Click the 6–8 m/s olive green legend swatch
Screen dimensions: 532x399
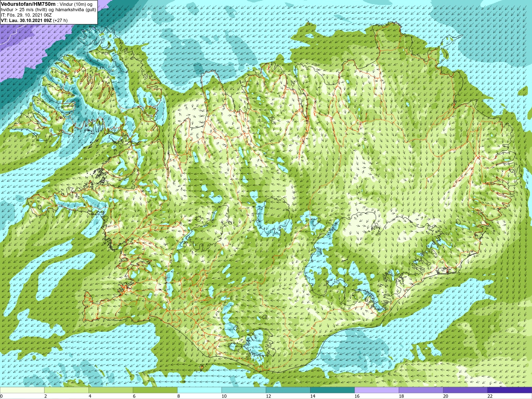point(155,390)
